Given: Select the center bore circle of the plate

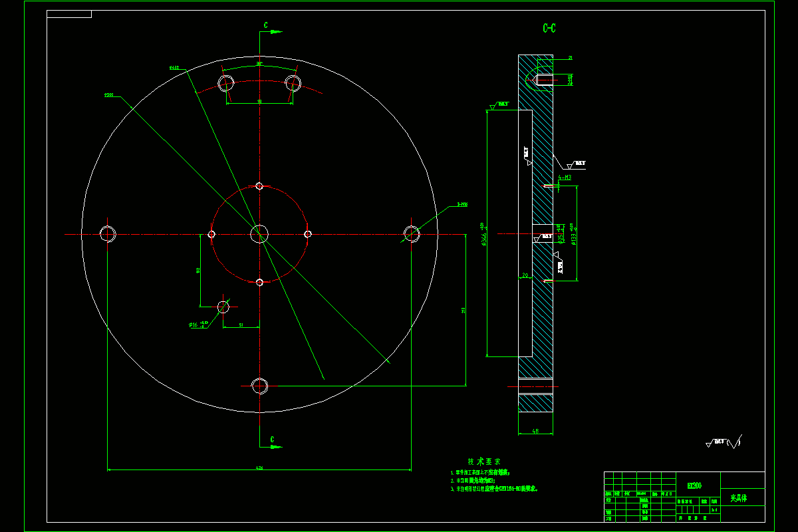Looking at the screenshot, I should pos(259,234).
